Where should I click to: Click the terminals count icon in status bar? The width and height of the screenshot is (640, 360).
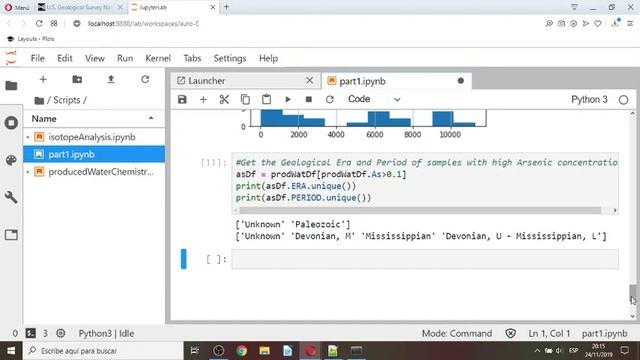31,333
